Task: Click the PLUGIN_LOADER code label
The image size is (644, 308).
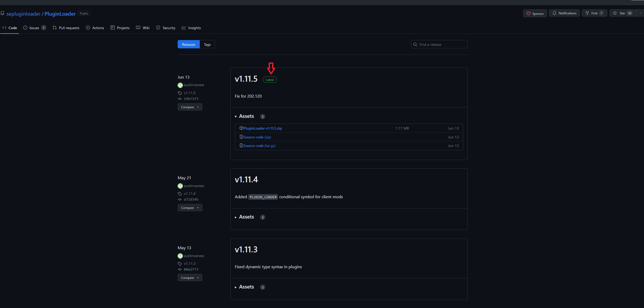Action: (263, 197)
